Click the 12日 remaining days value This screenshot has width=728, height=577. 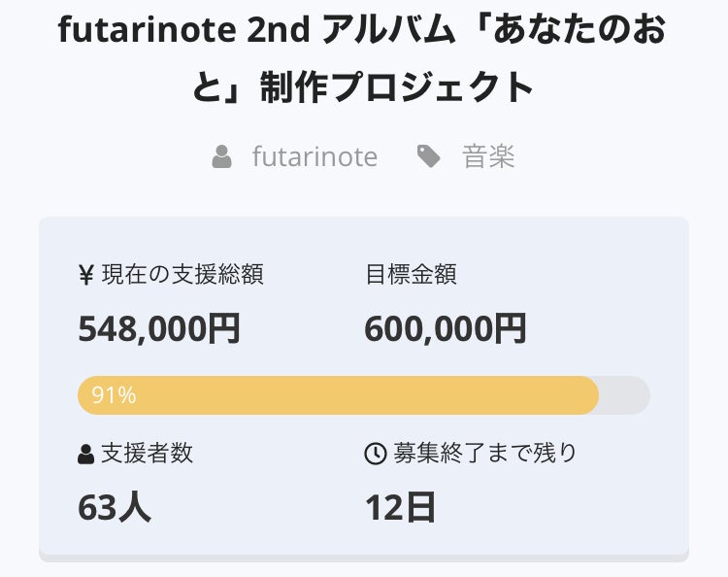(400, 507)
